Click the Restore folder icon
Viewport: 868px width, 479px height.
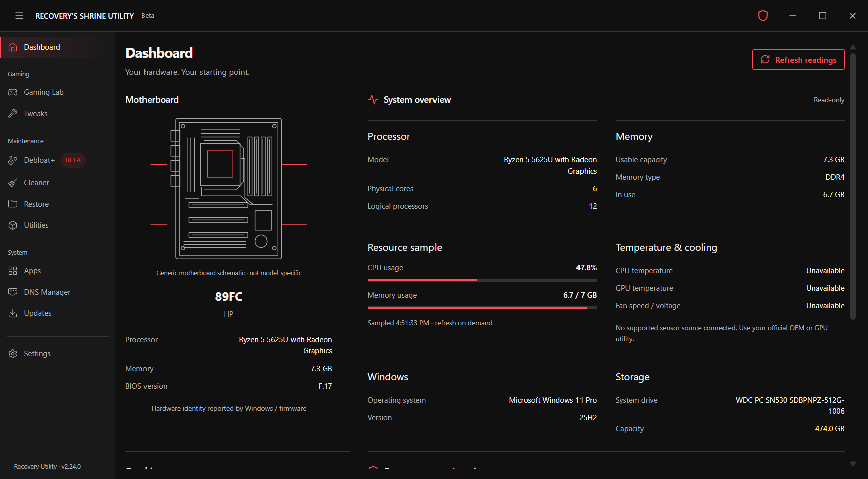[13, 204]
